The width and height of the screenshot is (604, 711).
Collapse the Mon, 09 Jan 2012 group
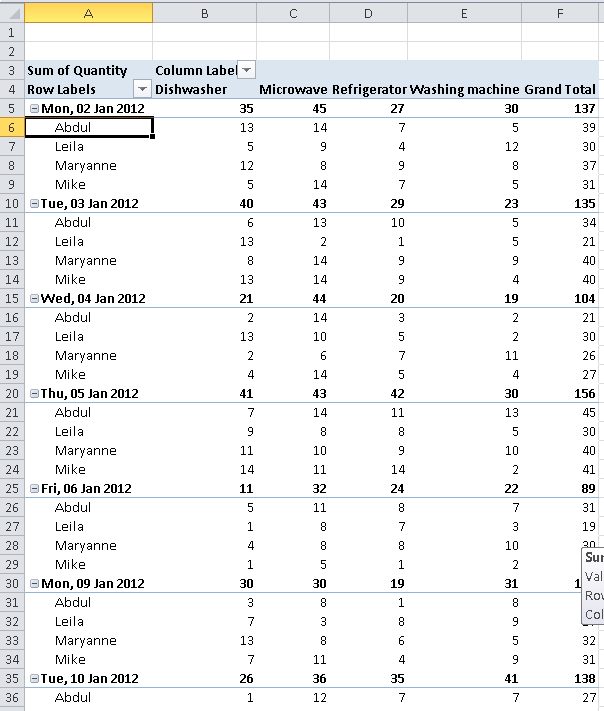tap(34, 584)
